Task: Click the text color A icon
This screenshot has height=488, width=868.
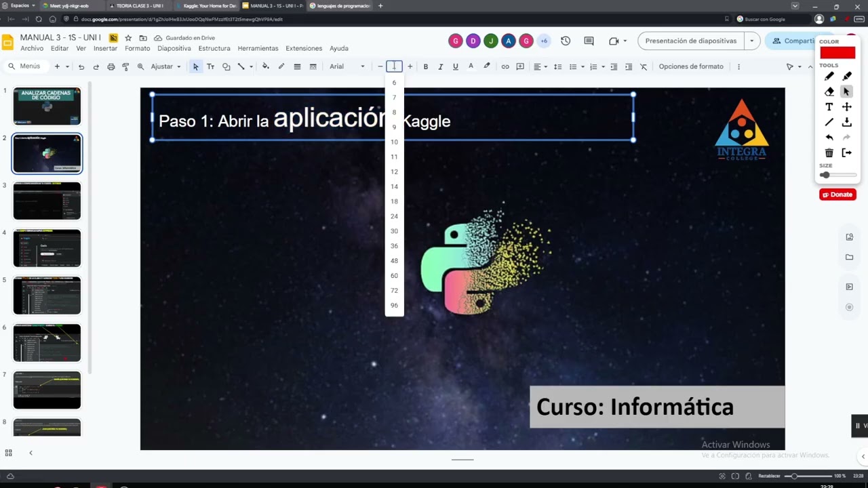Action: coord(471,66)
